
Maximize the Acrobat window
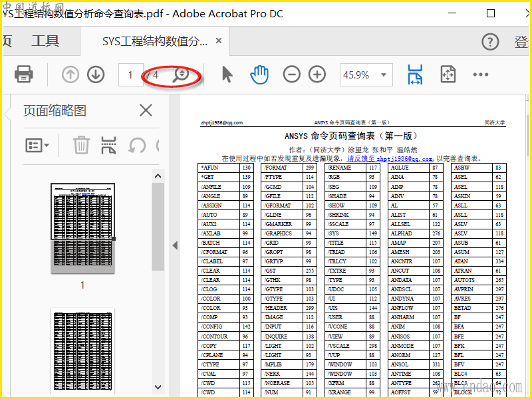[x=491, y=13]
